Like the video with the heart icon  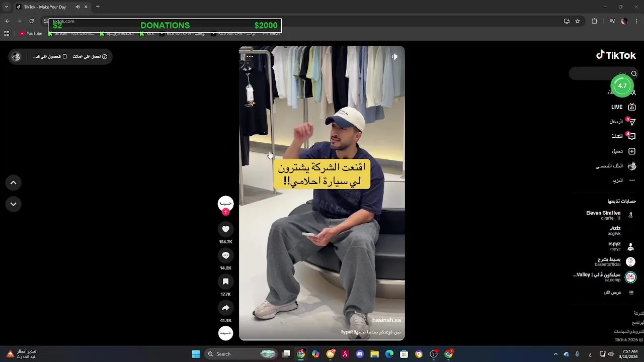[225, 229]
